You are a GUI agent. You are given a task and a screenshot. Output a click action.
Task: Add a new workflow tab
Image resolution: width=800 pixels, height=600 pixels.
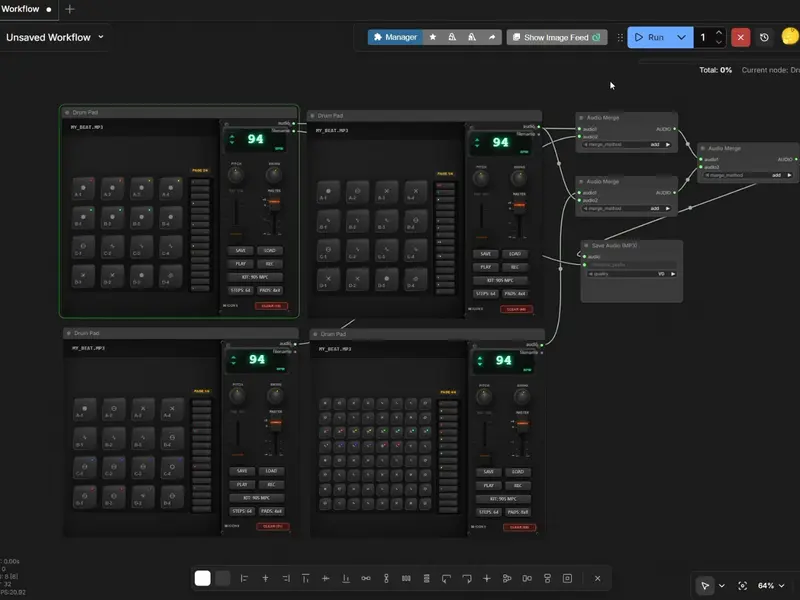69,9
